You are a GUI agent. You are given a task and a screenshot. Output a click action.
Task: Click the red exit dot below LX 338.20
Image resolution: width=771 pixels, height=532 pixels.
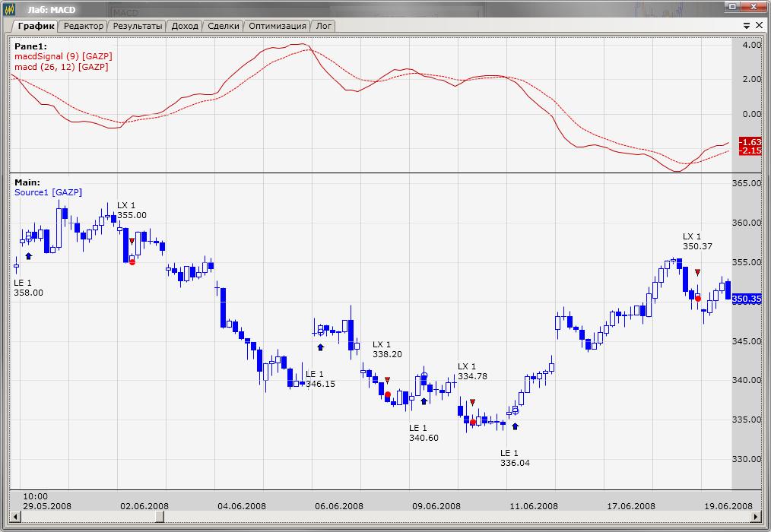coord(388,395)
